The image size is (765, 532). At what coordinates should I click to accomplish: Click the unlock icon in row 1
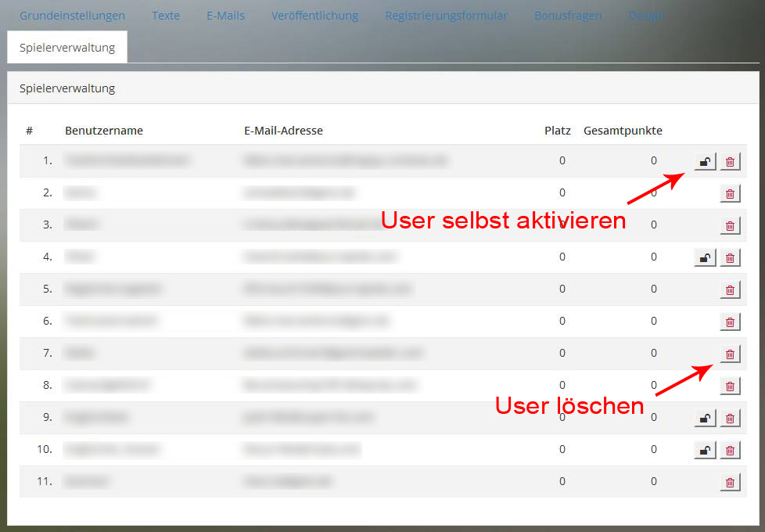click(705, 161)
